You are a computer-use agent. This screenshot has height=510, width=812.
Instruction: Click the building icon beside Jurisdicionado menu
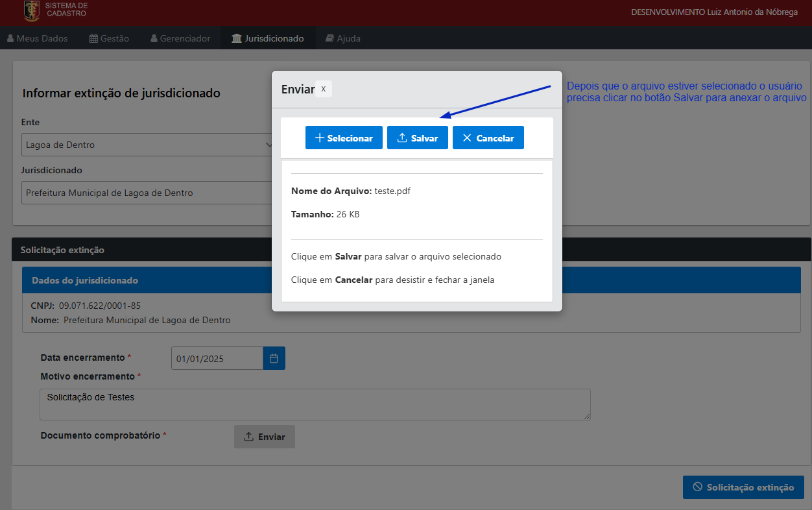[x=237, y=38]
